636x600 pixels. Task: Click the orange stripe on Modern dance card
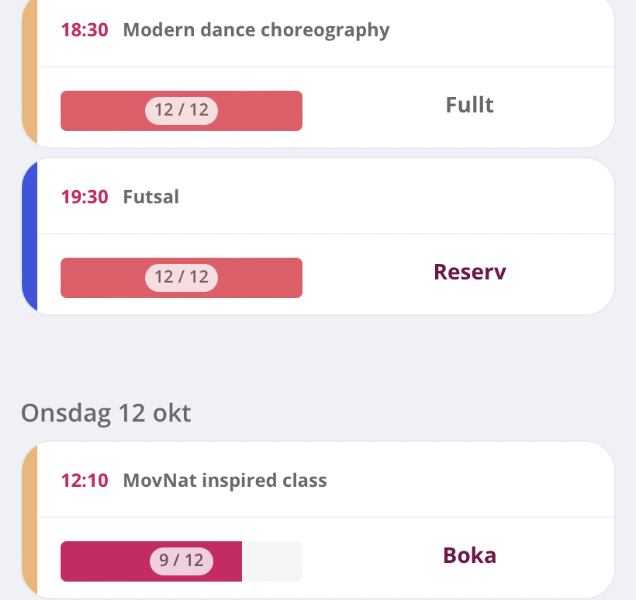[30, 72]
